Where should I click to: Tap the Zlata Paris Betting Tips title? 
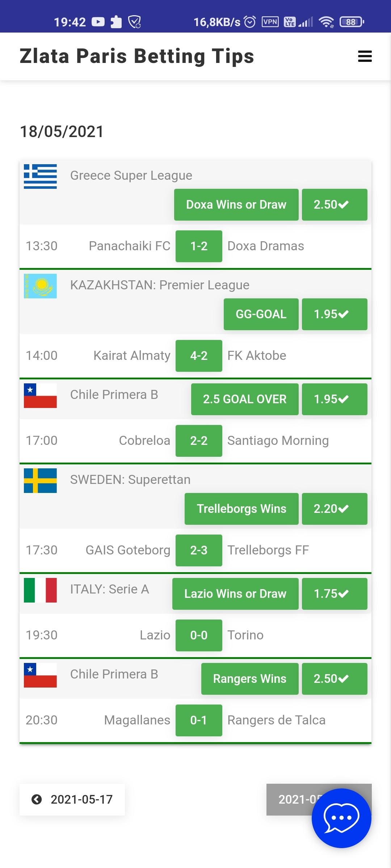(x=137, y=56)
